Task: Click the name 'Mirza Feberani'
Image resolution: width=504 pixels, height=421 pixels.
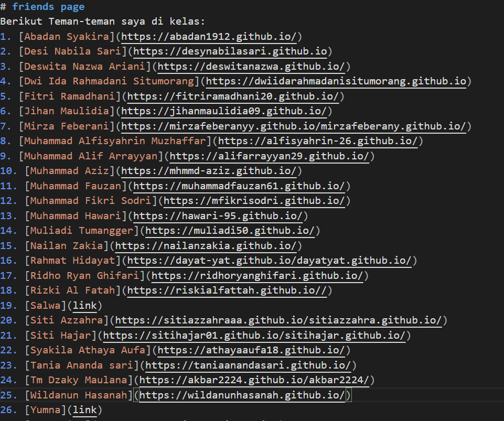Action: point(67,126)
